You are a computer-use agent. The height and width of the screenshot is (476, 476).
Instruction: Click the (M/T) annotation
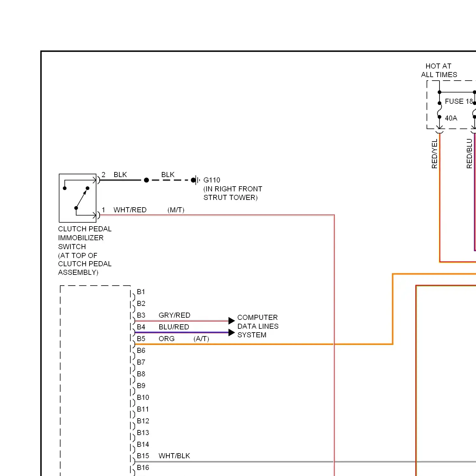click(x=176, y=210)
